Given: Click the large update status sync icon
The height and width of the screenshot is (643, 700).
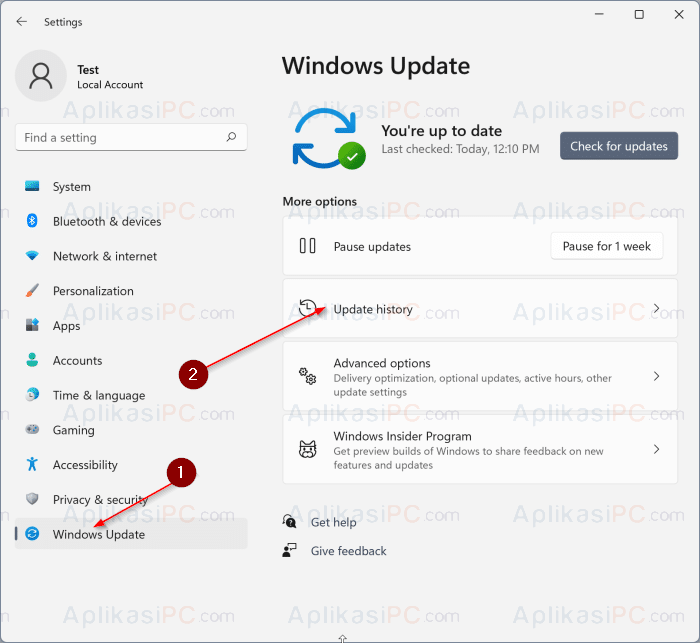Looking at the screenshot, I should [329, 138].
